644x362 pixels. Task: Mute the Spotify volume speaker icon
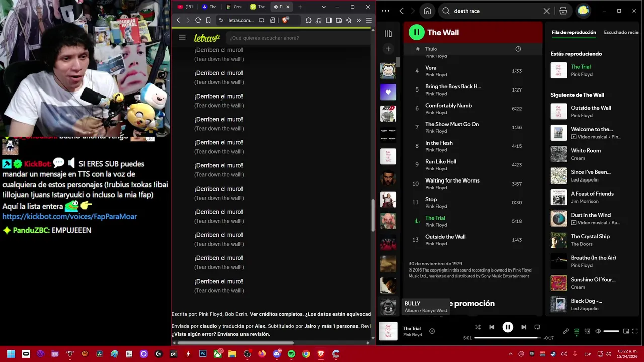598,331
